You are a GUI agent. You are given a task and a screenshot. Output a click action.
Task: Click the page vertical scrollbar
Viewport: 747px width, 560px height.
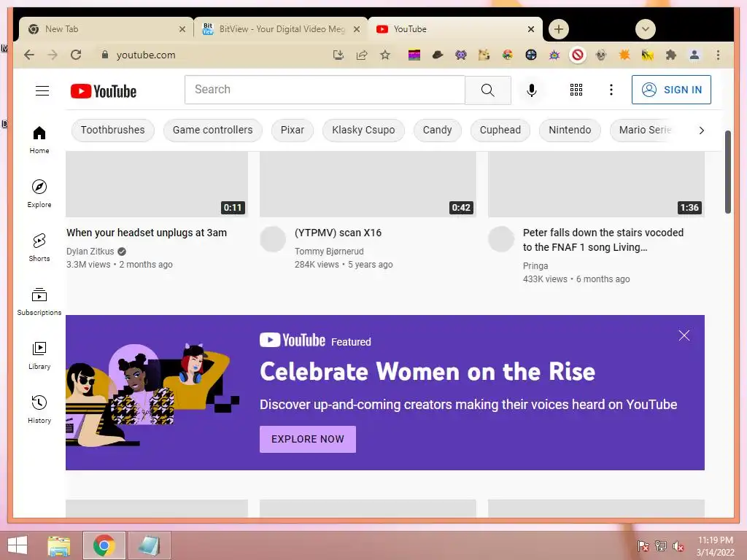coord(727,172)
